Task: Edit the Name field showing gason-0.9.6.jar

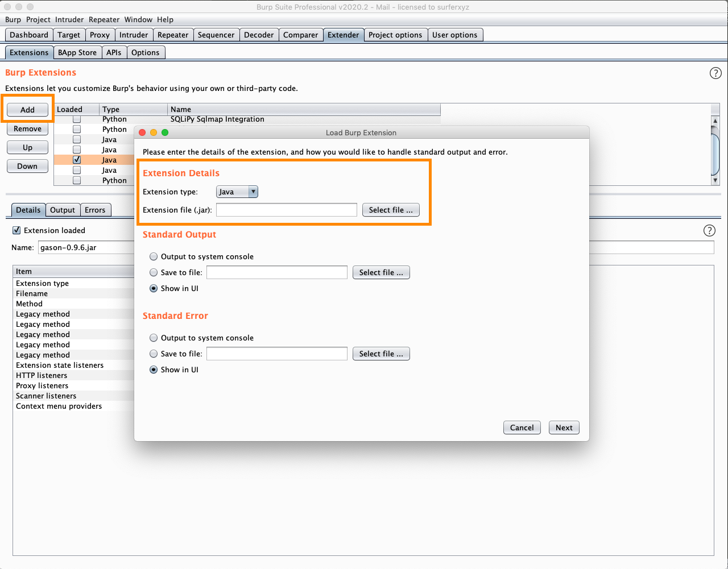Action: tap(375, 248)
